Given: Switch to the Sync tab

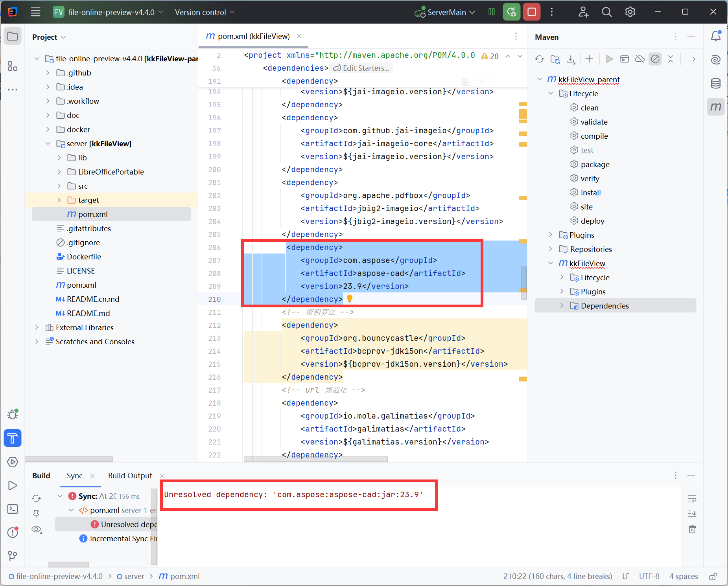Looking at the screenshot, I should click(x=75, y=476).
